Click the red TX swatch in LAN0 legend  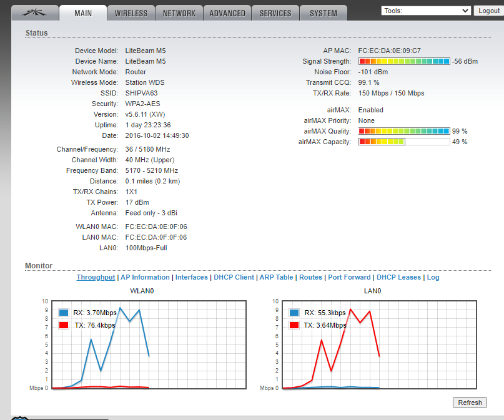point(294,325)
